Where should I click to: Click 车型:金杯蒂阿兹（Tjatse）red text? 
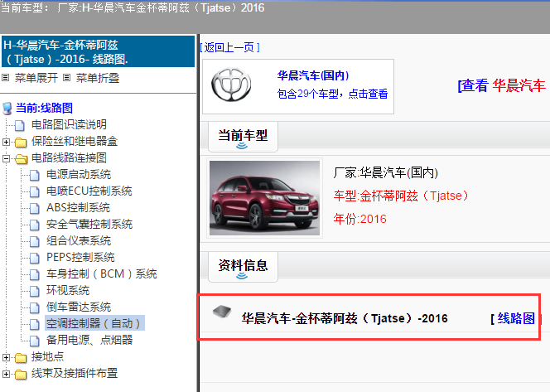401,196
